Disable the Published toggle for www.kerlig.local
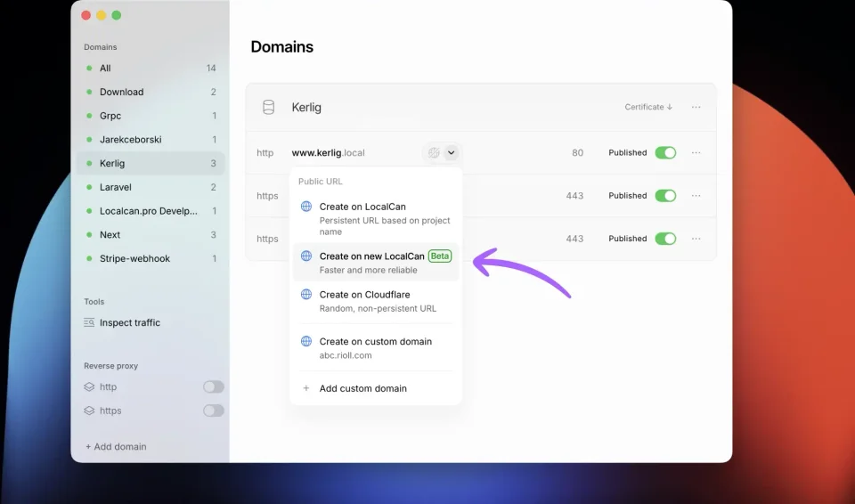Screen dimensions: 855x504 665,153
